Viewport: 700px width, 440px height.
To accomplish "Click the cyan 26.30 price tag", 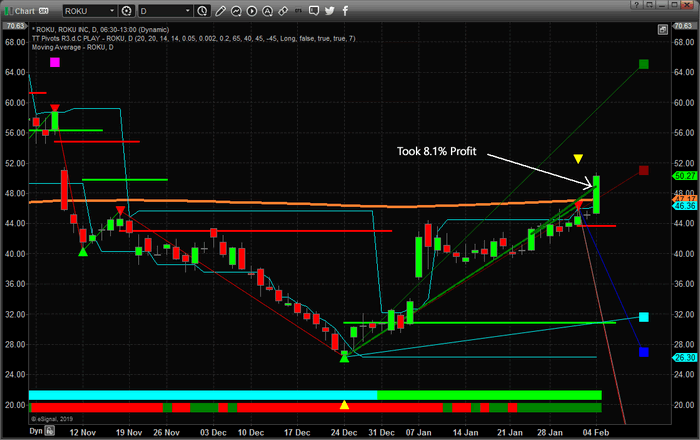I will 684,357.
